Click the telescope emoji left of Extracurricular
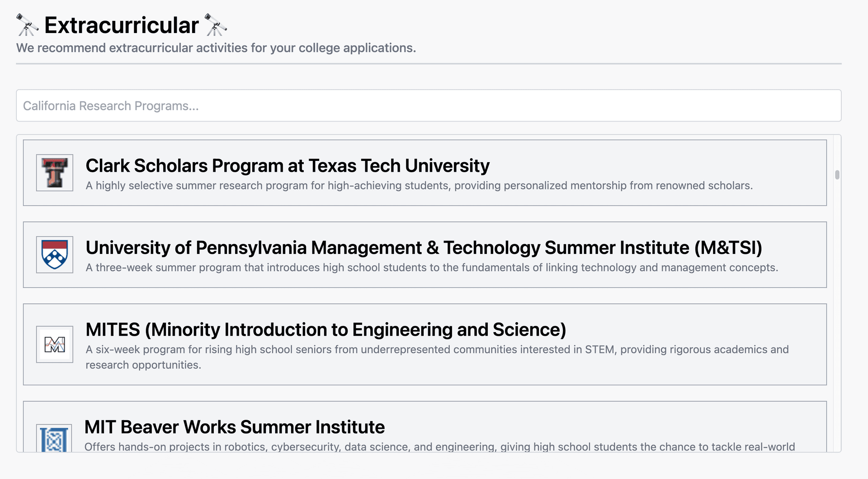 (27, 25)
